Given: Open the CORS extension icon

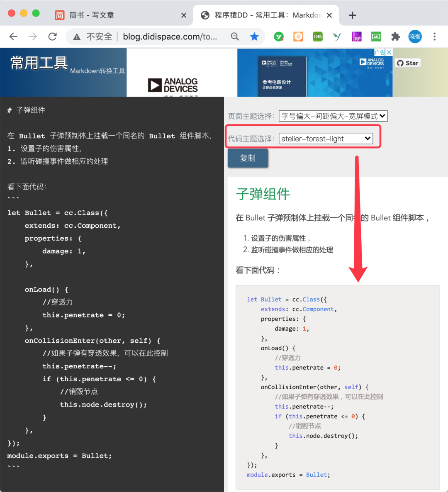Looking at the screenshot, I should pyautogui.click(x=317, y=37).
